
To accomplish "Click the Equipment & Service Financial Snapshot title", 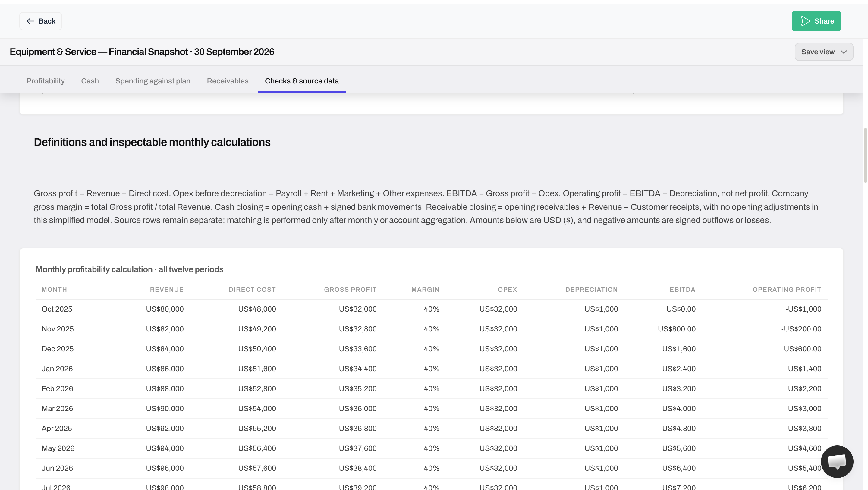I will point(142,52).
